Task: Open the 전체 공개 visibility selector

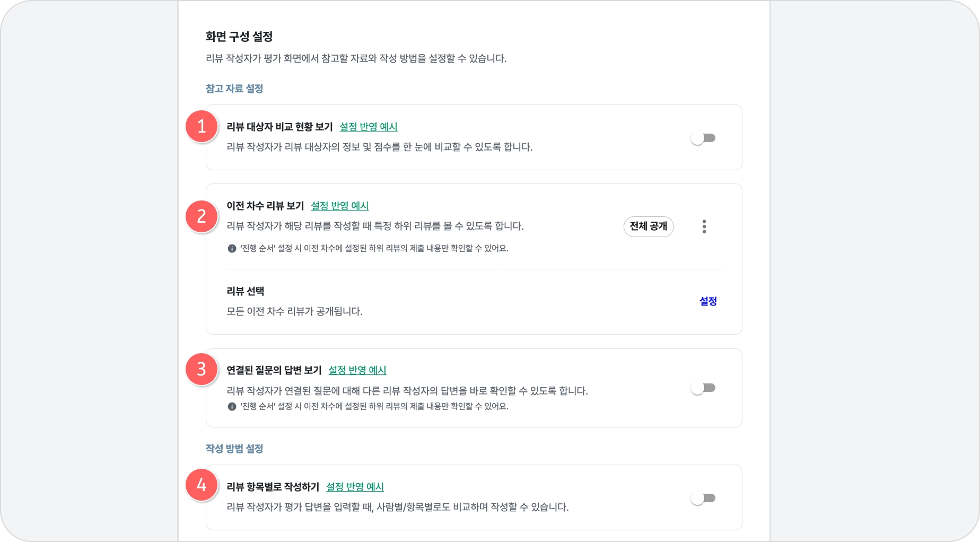Action: coord(648,226)
